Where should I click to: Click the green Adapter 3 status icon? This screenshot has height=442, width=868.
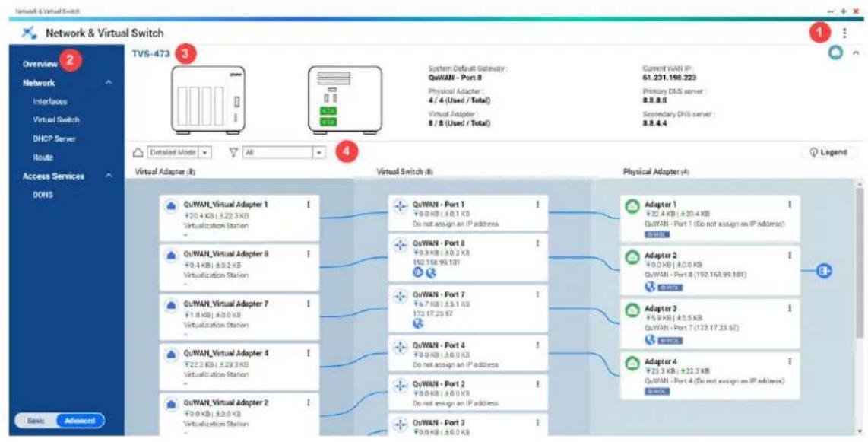point(632,310)
